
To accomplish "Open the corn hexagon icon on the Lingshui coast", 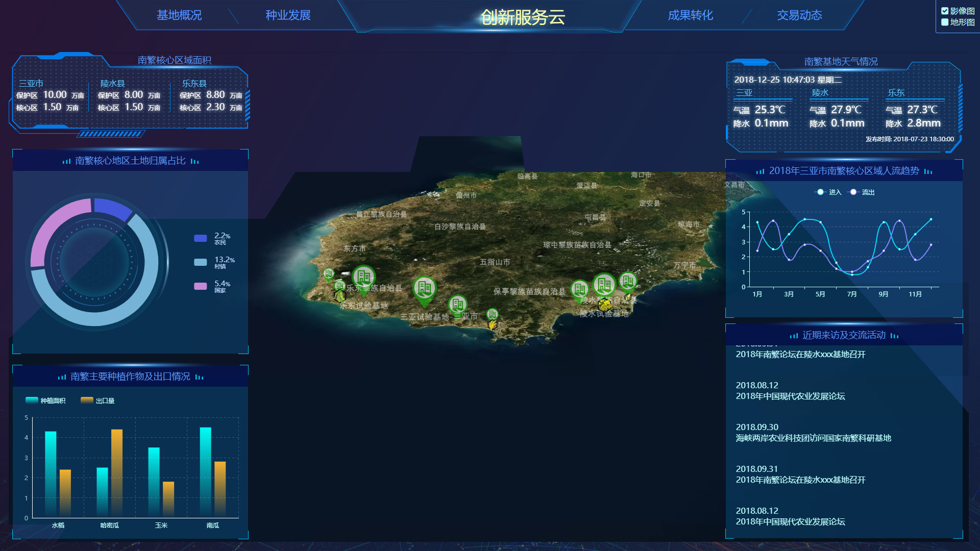I will [x=628, y=297].
